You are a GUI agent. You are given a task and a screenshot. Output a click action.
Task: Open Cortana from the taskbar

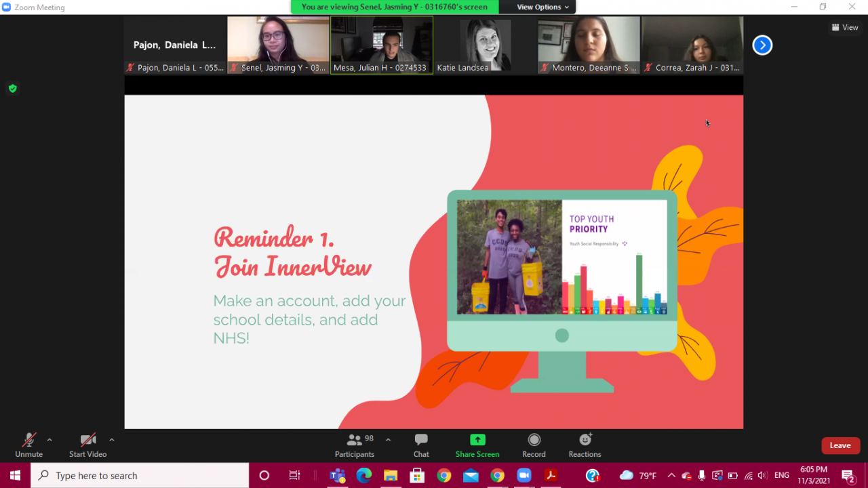[x=264, y=475]
